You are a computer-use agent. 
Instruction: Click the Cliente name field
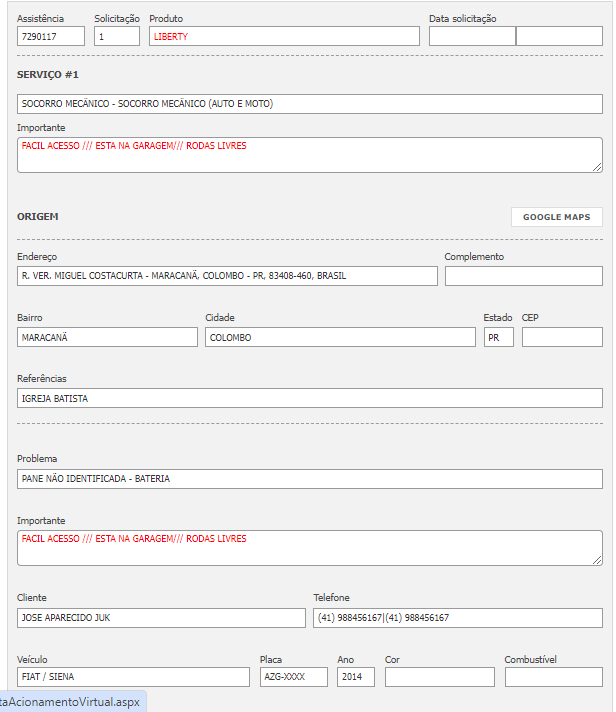(x=161, y=618)
